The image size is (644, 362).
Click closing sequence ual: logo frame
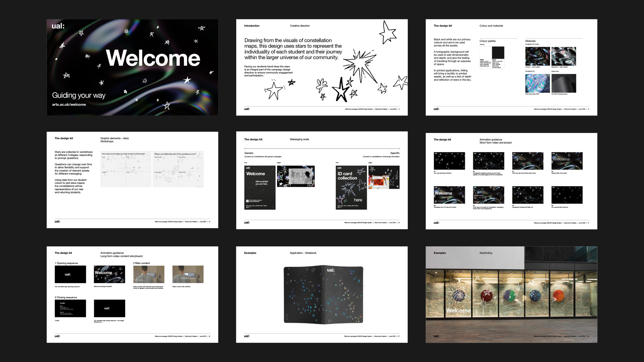[x=109, y=309]
